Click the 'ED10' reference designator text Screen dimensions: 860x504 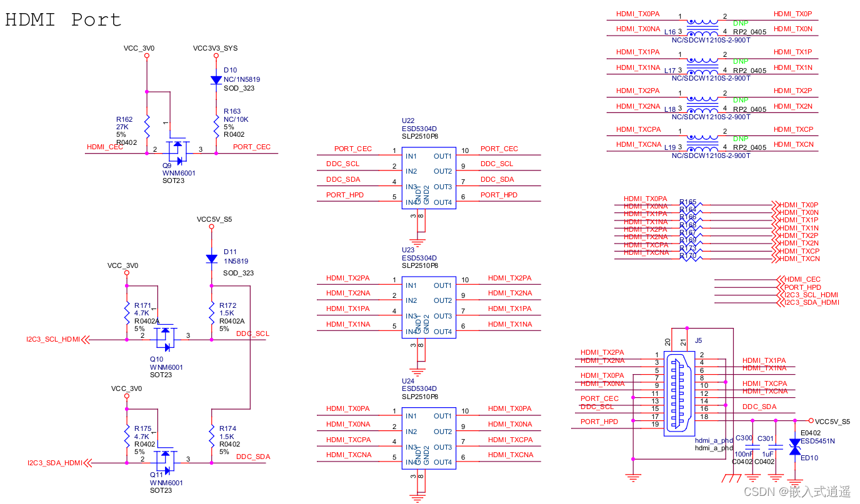pos(809,458)
